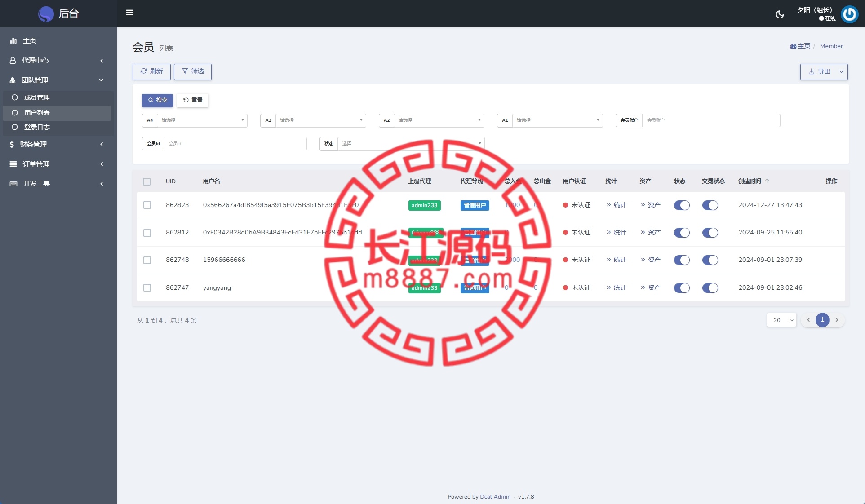Click admin233 tag in UID 862823 row
865x504 pixels.
click(x=424, y=205)
